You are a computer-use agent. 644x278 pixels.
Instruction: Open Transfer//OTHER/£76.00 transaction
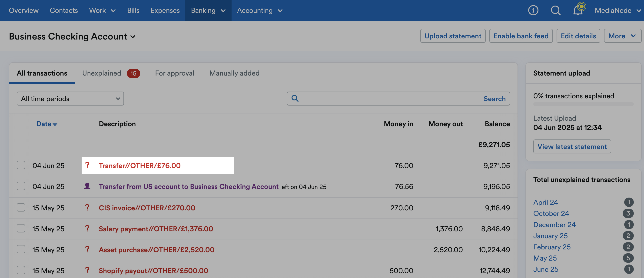pyautogui.click(x=139, y=165)
